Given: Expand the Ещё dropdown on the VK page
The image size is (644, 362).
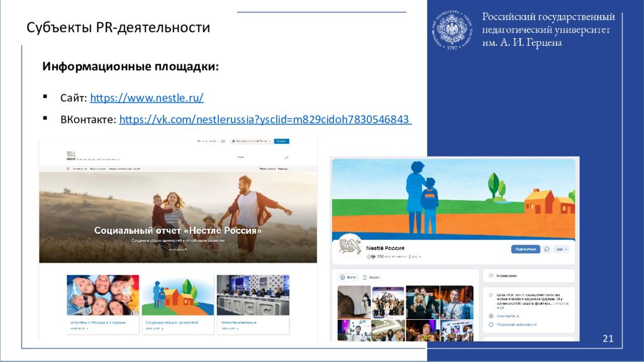Looking at the screenshot, I should tap(562, 249).
